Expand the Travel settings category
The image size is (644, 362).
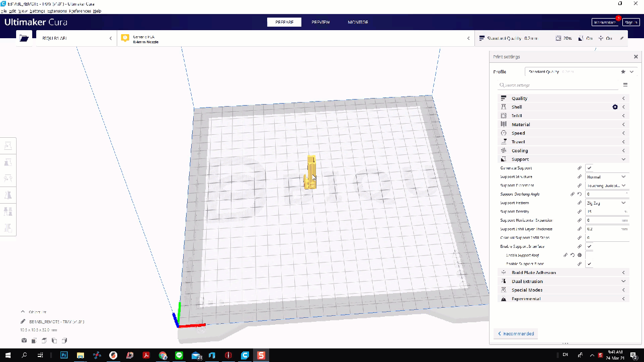point(563,142)
